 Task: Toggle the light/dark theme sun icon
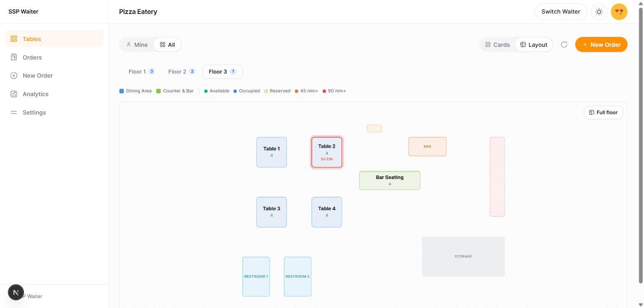[599, 11]
